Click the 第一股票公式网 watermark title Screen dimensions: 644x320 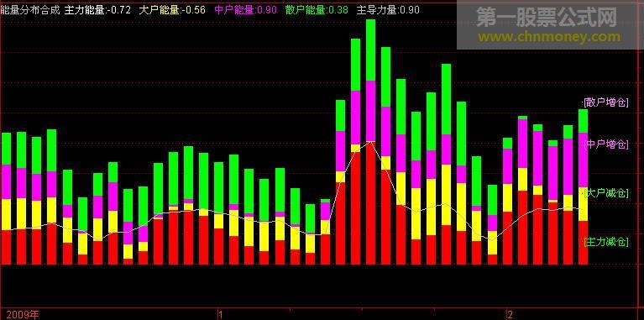[547, 18]
